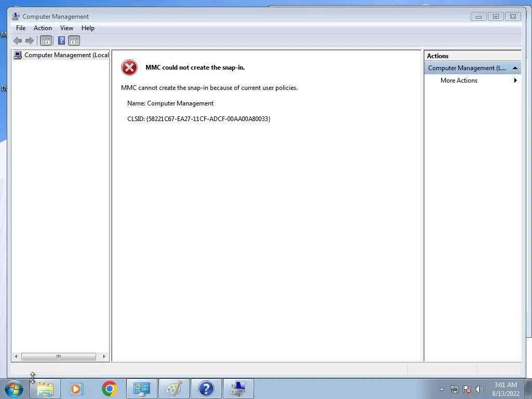This screenshot has height=399, width=532.
Task: Click the network tray icon
Action: (454, 389)
